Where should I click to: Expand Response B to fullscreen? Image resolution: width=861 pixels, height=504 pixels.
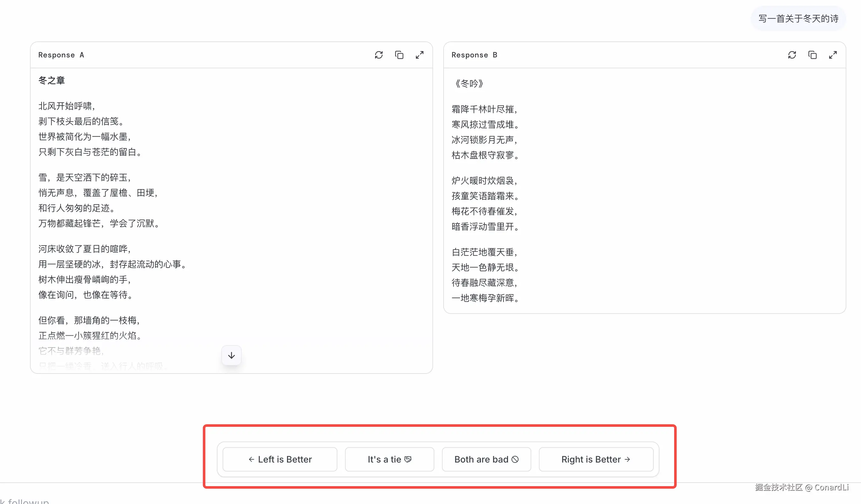(x=833, y=55)
